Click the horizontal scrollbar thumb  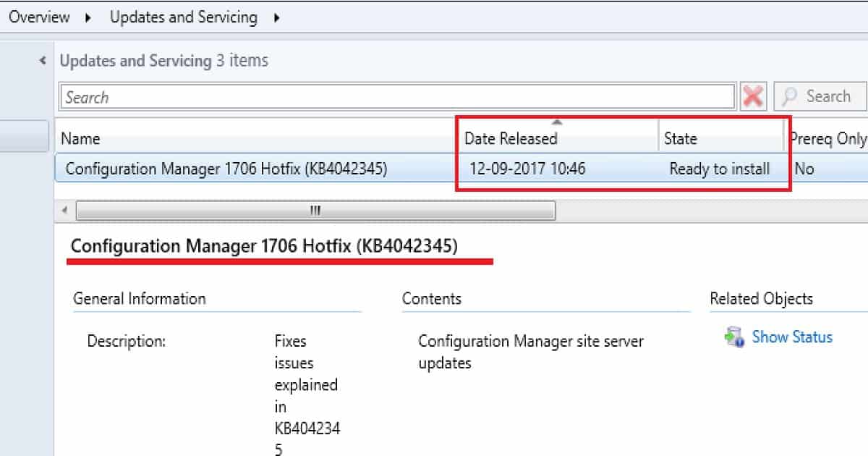pos(315,211)
